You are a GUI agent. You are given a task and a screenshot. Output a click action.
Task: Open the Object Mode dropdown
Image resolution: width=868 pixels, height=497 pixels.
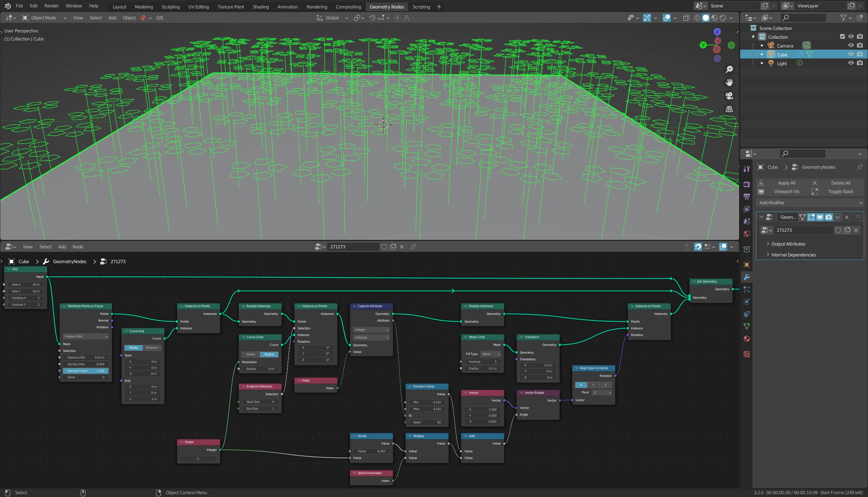coord(44,18)
